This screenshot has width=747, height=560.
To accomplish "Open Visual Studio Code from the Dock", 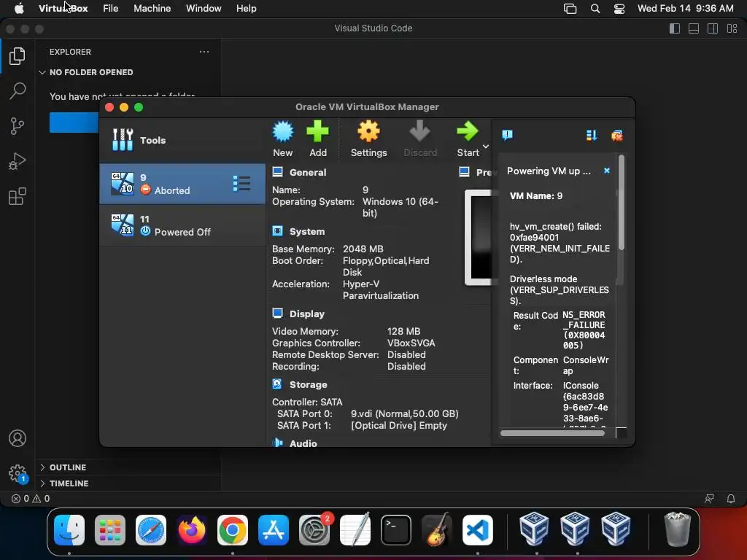I will click(x=478, y=530).
